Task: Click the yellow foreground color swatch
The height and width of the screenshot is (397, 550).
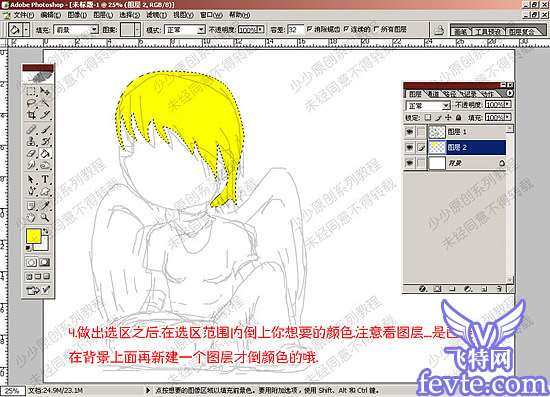Action: pyautogui.click(x=34, y=236)
